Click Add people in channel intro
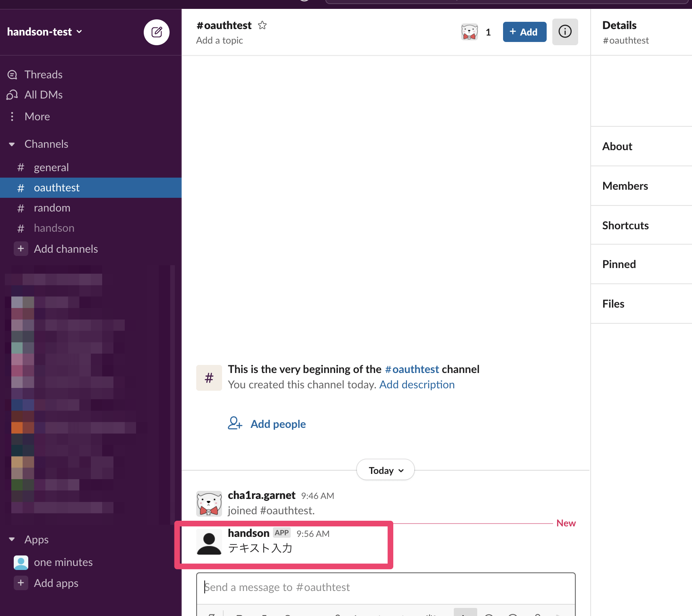Viewport: 692px width, 616px height. tap(267, 424)
